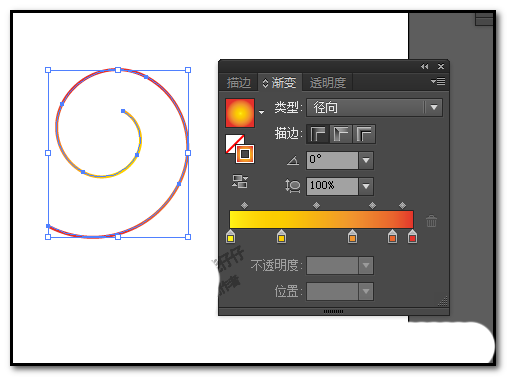Open the gradient panel flyout menu
This screenshot has height=377, width=507.
(x=438, y=81)
